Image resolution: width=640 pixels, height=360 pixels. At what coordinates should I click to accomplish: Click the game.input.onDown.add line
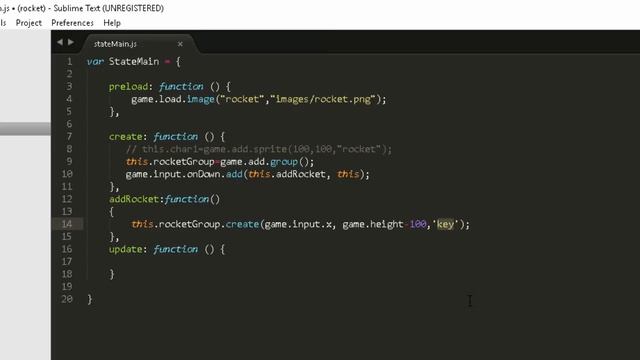coord(248,174)
